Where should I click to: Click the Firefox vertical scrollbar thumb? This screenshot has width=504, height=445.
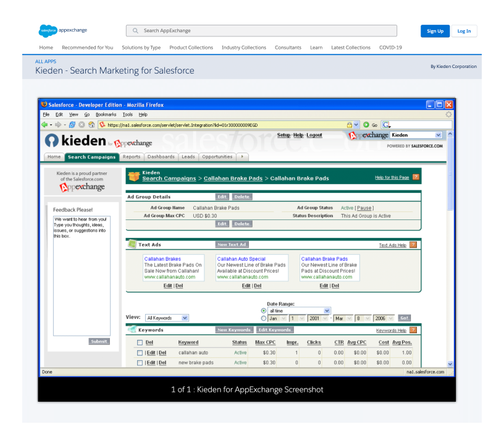tap(450, 174)
